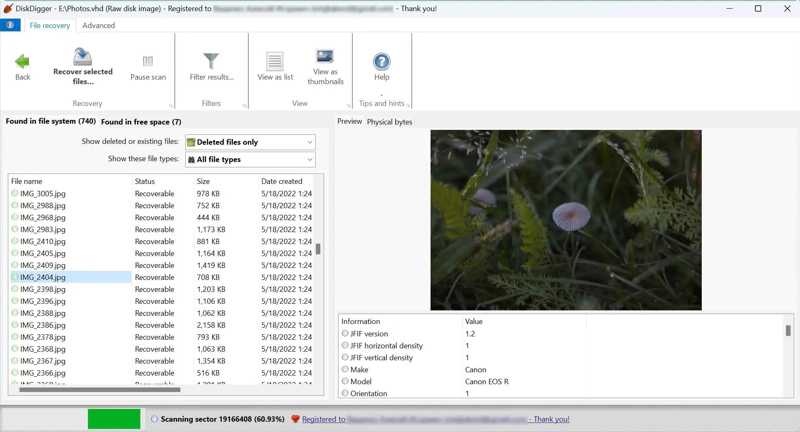Viewport: 800px width, 432px height.
Task: Open the Show deleted or existing files dropdown
Action: [249, 142]
